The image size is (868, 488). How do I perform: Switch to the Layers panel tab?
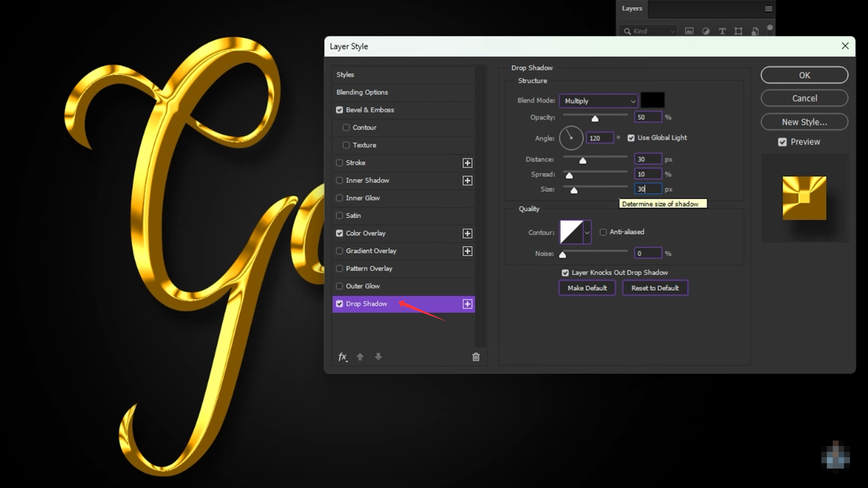pos(631,8)
